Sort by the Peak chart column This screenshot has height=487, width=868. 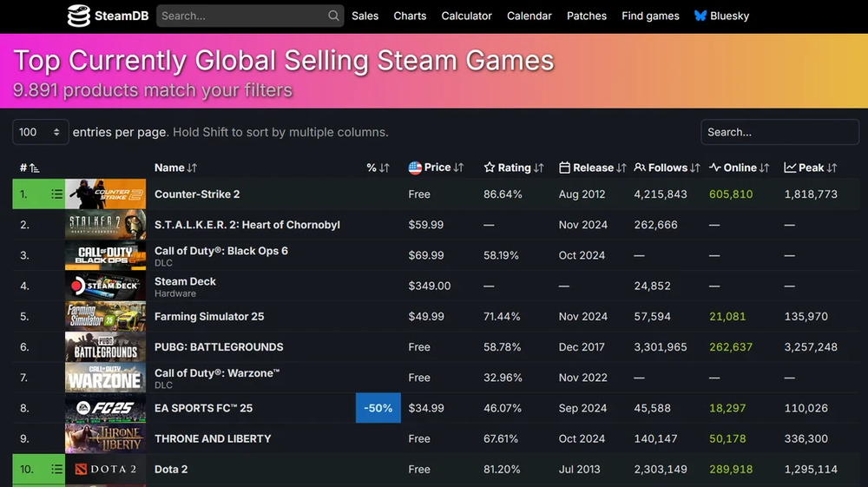811,168
